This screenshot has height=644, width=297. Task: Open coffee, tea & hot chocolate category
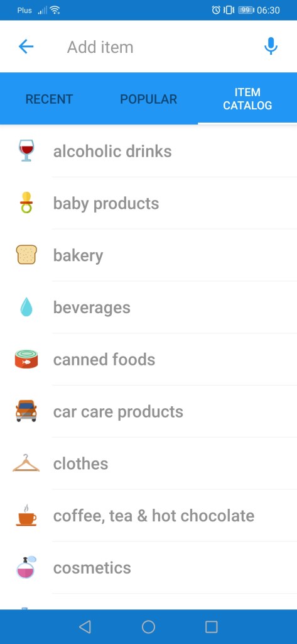coord(148,516)
